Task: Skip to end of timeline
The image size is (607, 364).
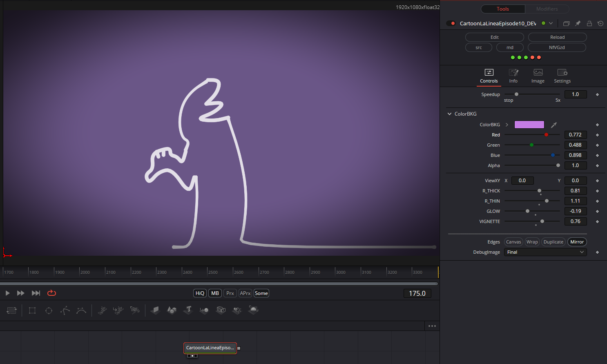Action: pos(36,293)
